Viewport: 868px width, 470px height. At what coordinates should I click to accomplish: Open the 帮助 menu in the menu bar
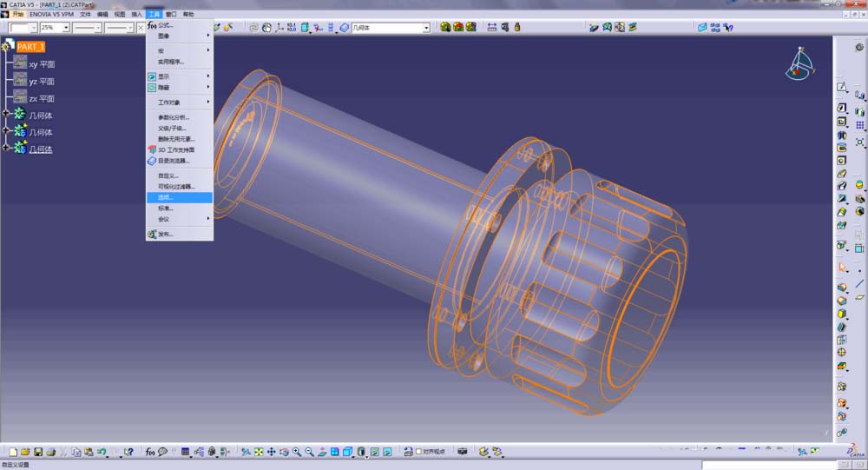coord(188,14)
